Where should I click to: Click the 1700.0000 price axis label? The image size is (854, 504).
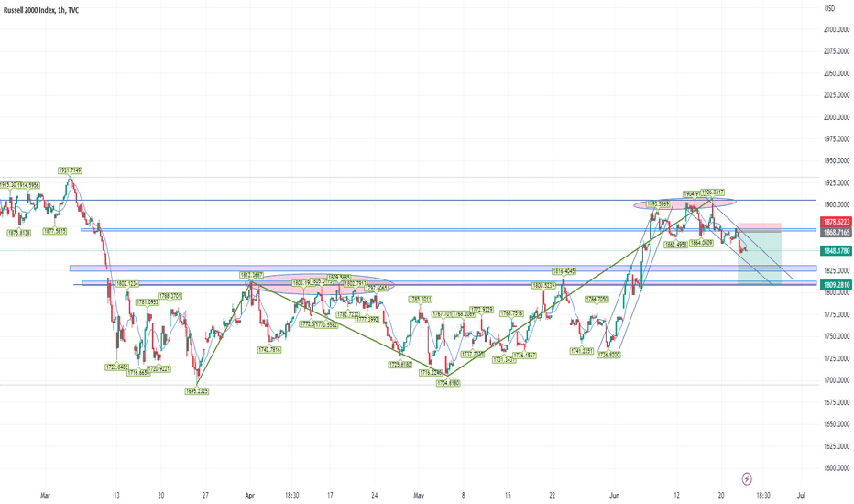[x=836, y=379]
